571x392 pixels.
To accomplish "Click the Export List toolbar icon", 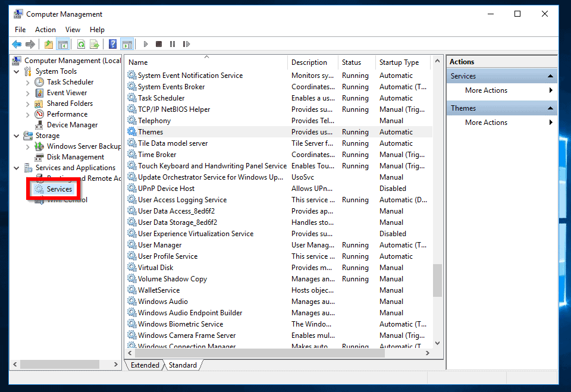I will 95,44.
